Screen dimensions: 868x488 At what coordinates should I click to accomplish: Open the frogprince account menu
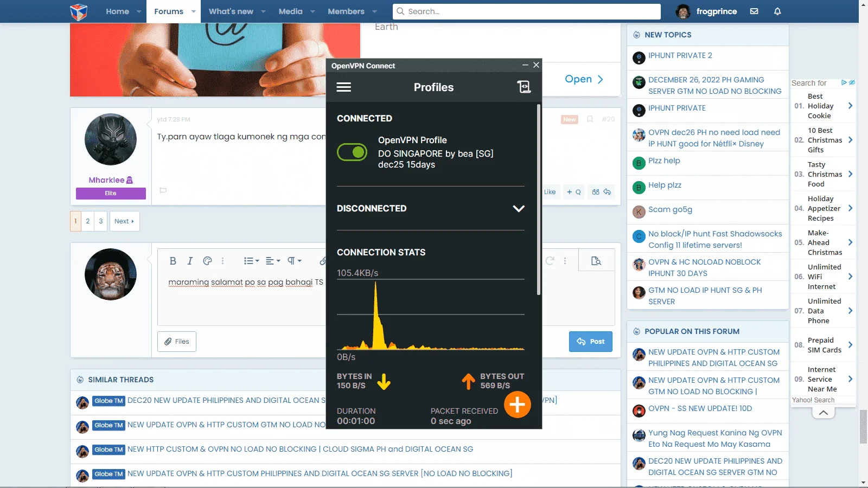pos(706,11)
